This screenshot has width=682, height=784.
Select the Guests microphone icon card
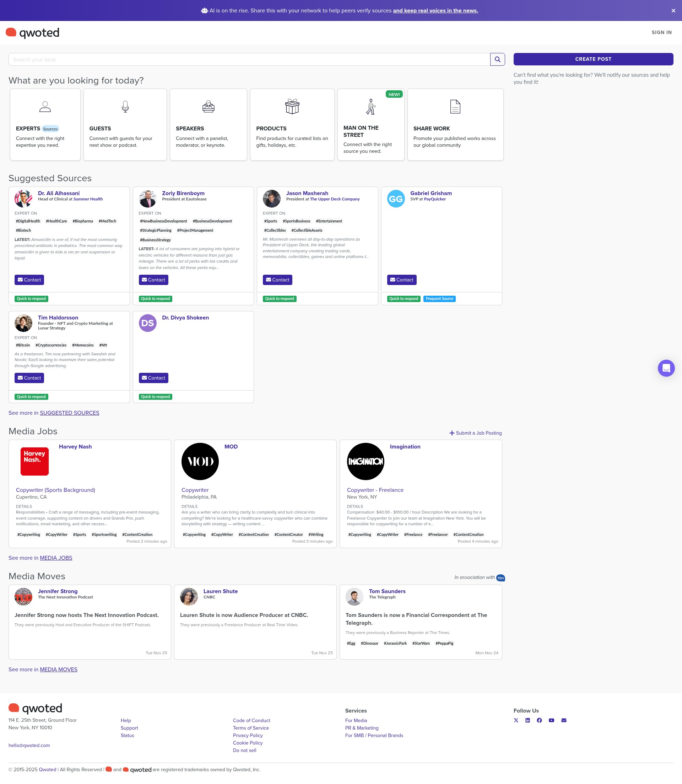click(125, 124)
